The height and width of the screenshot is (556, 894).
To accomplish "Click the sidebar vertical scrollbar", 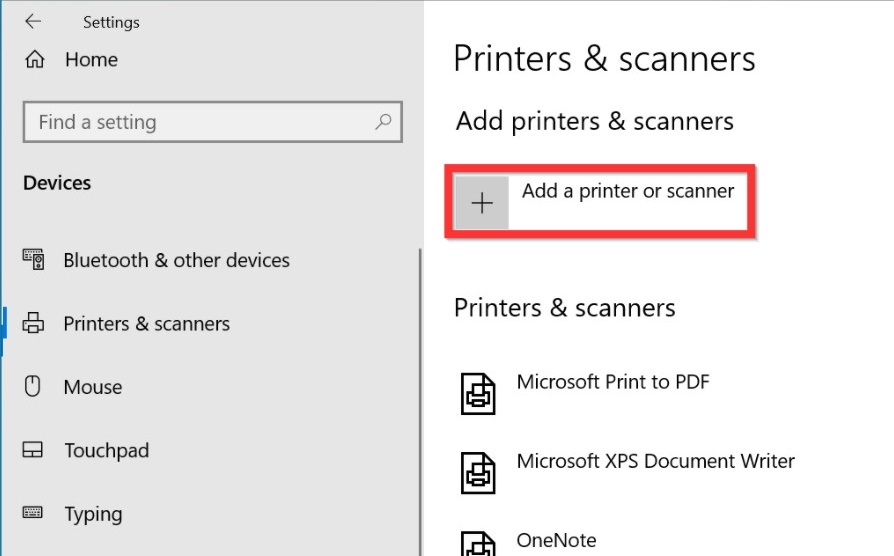I will pyautogui.click(x=420, y=400).
